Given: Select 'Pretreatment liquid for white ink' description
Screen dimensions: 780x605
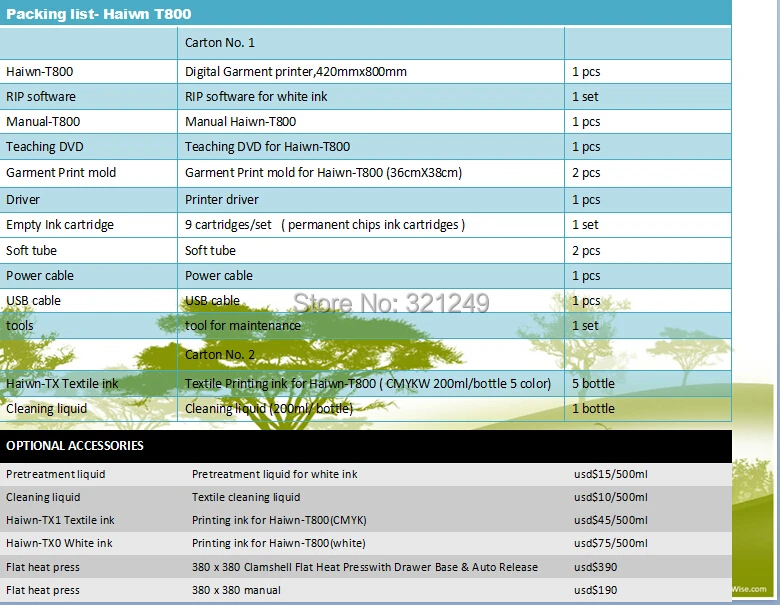Looking at the screenshot, I should click(x=275, y=474).
